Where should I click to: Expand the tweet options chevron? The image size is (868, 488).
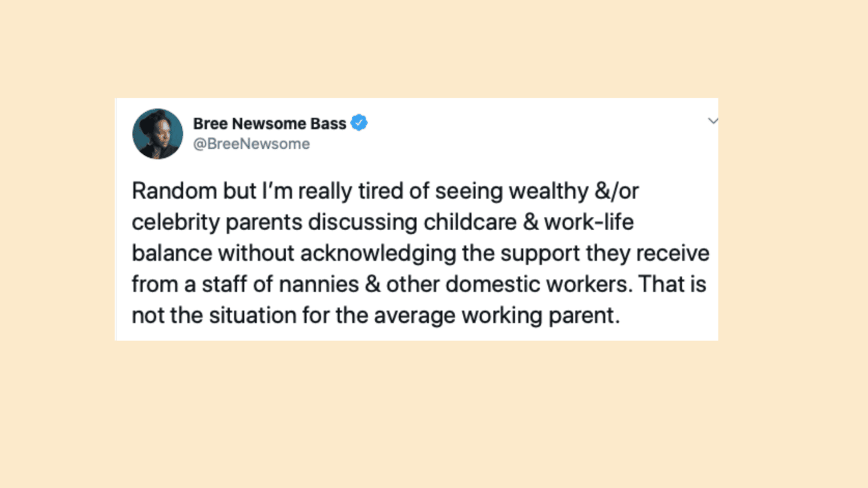pyautogui.click(x=713, y=120)
